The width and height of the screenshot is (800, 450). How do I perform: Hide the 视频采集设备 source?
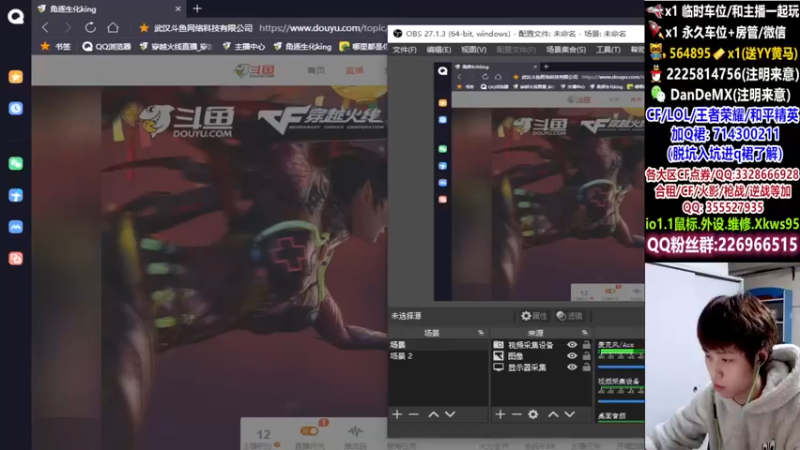pyautogui.click(x=572, y=345)
